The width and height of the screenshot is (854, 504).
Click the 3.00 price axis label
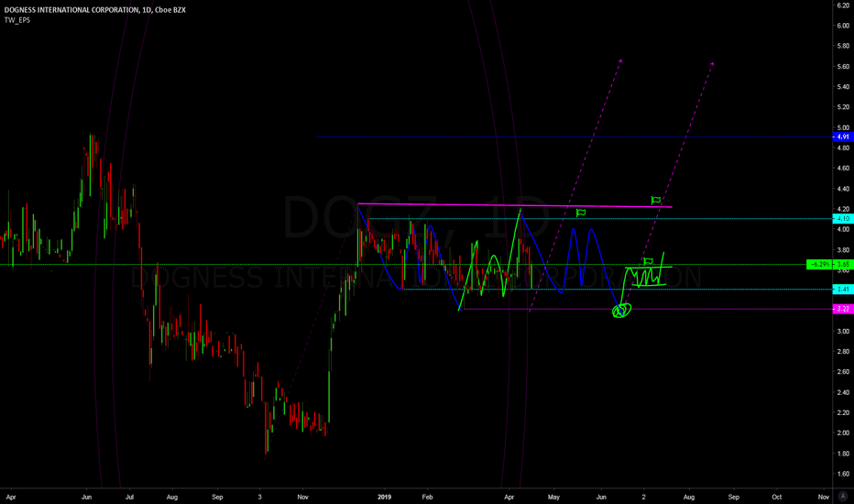pyautogui.click(x=843, y=332)
